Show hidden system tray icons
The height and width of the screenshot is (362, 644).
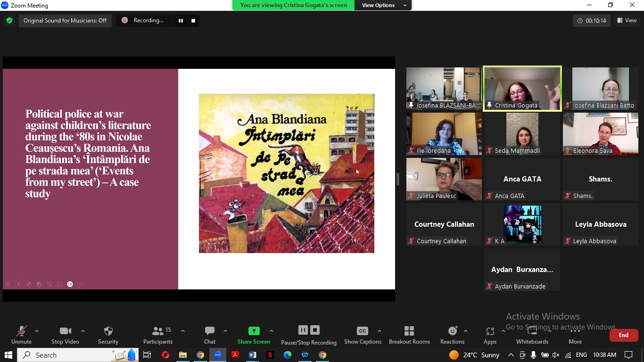tap(511, 355)
